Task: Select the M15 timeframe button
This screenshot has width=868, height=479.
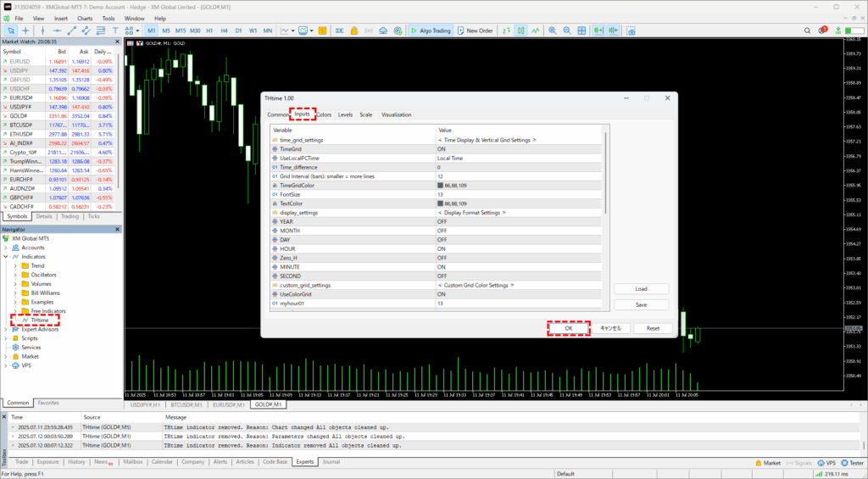Action: click(181, 31)
